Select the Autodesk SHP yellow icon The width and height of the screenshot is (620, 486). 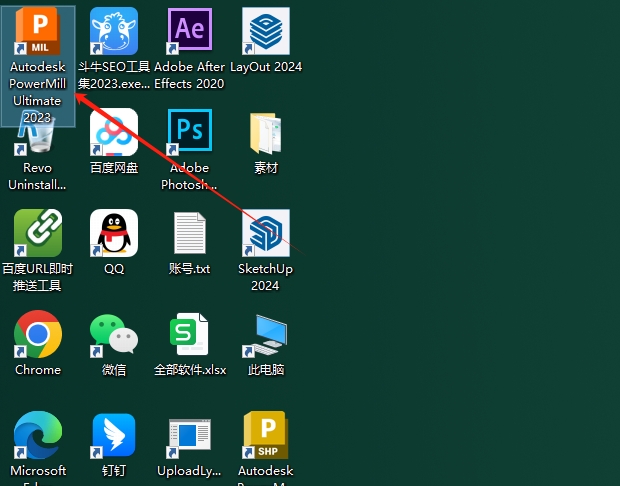[x=266, y=435]
